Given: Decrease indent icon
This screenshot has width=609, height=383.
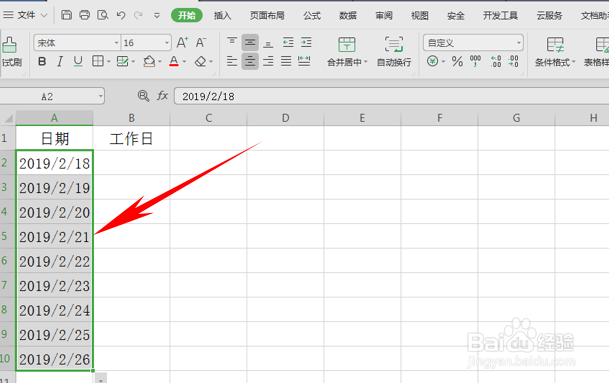Looking at the screenshot, I should coord(288,42).
